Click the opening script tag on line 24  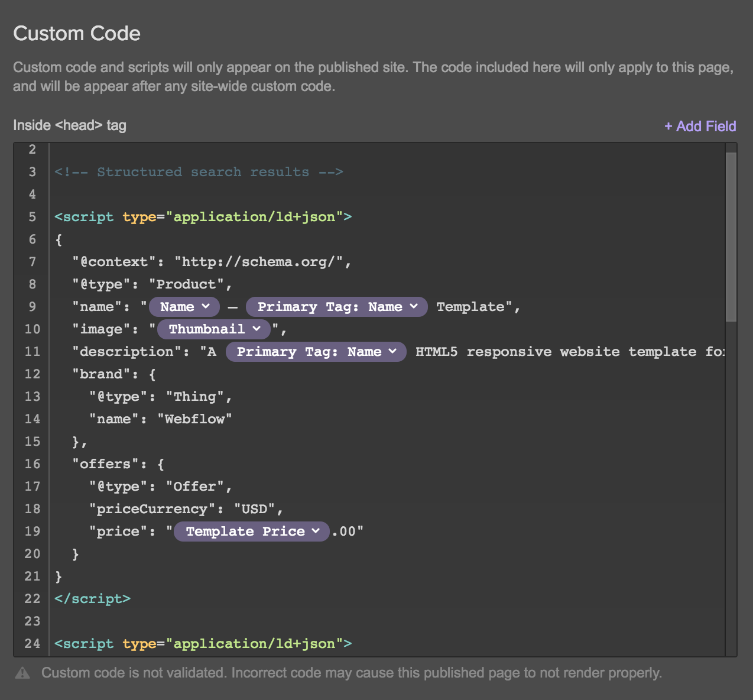[203, 644]
